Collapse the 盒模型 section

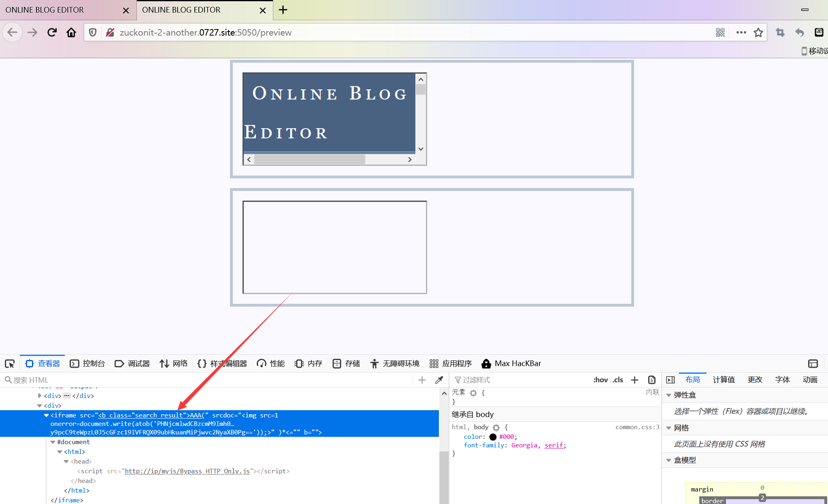pyautogui.click(x=669, y=460)
